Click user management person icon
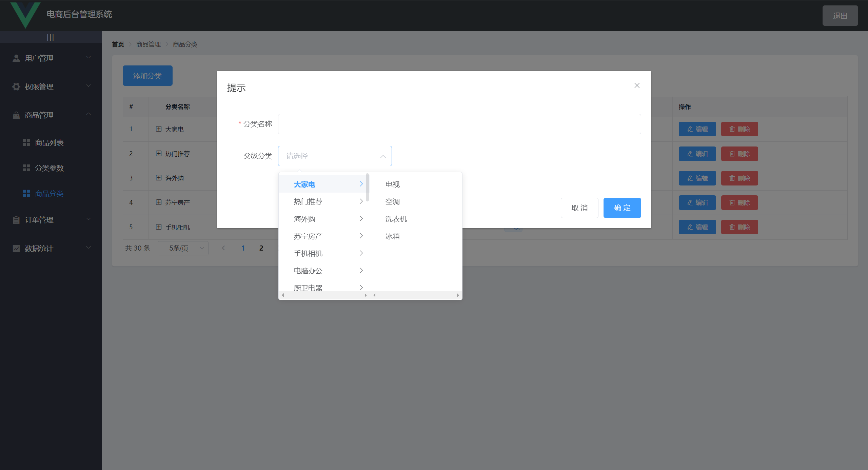Image resolution: width=868 pixels, height=470 pixels. pos(16,58)
